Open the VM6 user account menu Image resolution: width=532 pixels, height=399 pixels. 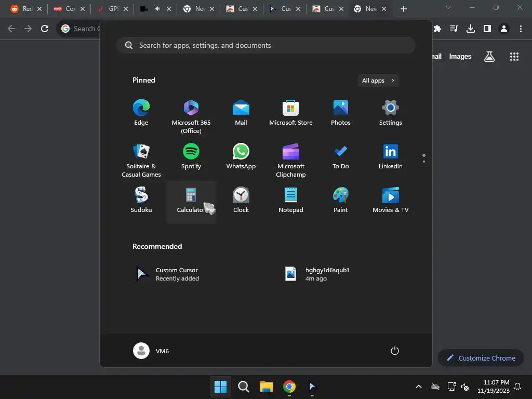pos(151,351)
